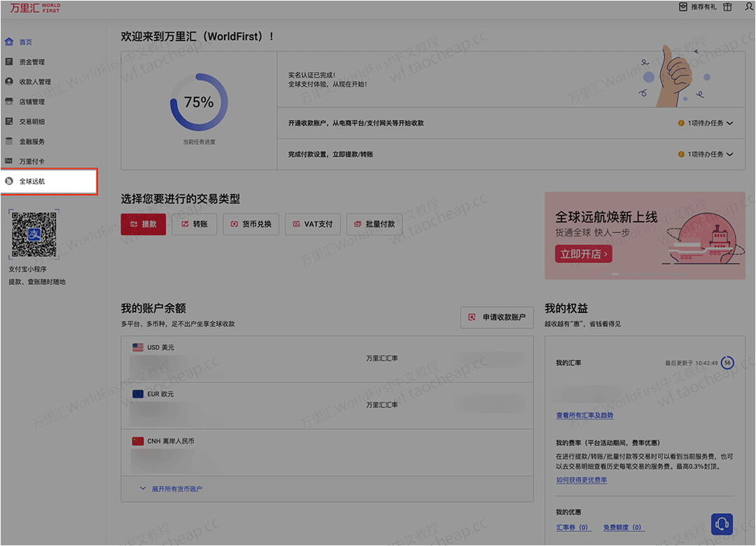The height and width of the screenshot is (546, 756).
Task: Open the 免费额度 (0) link
Action: (622, 527)
